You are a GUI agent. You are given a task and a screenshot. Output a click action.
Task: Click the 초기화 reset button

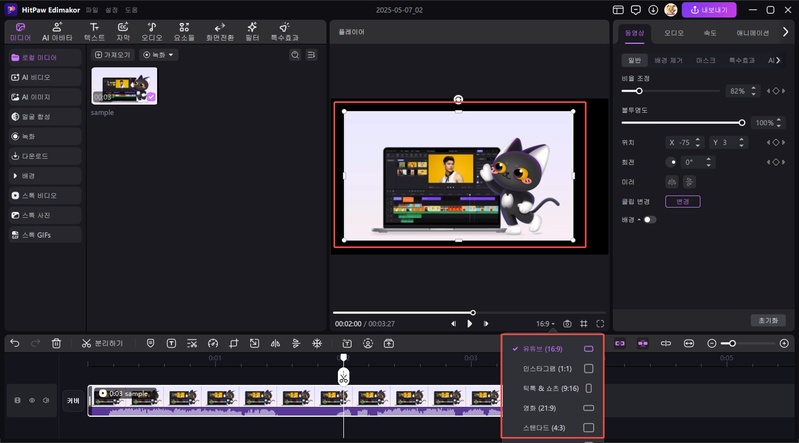pos(768,321)
